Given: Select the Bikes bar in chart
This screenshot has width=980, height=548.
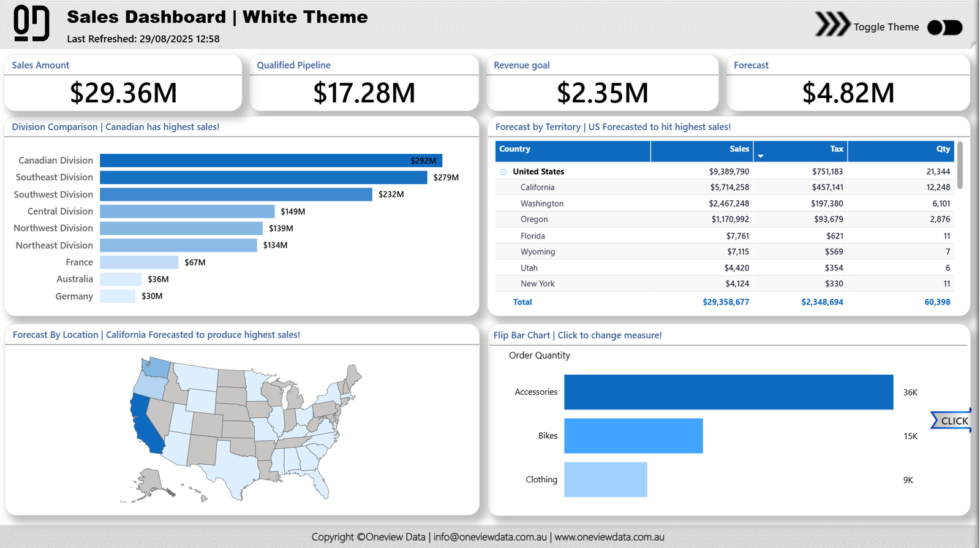Looking at the screenshot, I should pyautogui.click(x=633, y=436).
